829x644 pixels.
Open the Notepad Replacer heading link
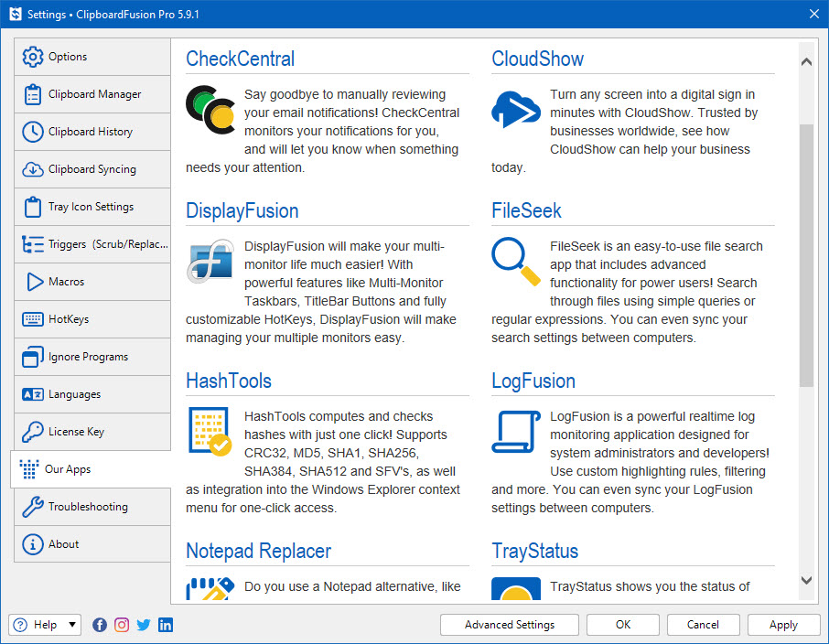(259, 552)
